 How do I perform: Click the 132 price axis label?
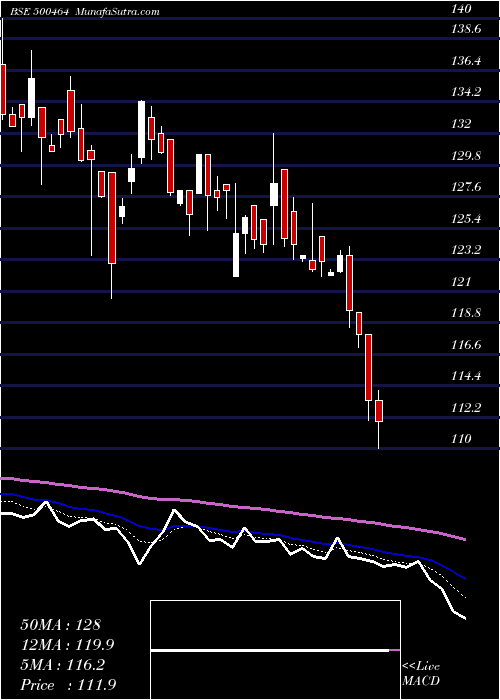pyautogui.click(x=462, y=123)
